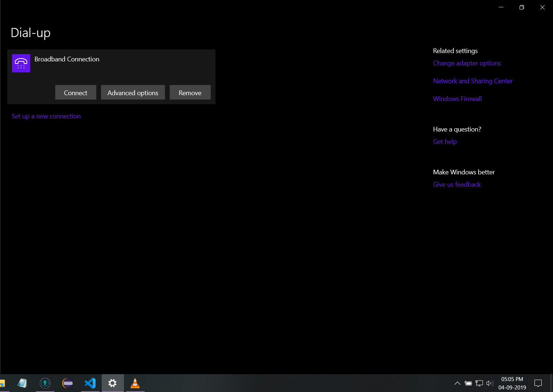Restore down the Settings window

pos(522,7)
